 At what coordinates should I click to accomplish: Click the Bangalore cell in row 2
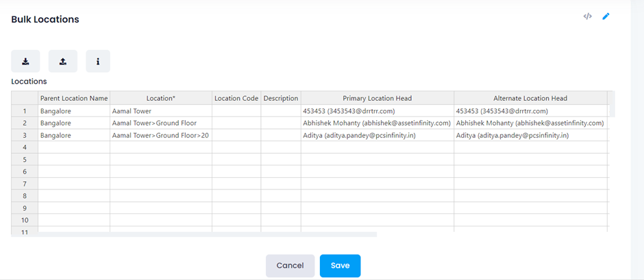click(74, 123)
